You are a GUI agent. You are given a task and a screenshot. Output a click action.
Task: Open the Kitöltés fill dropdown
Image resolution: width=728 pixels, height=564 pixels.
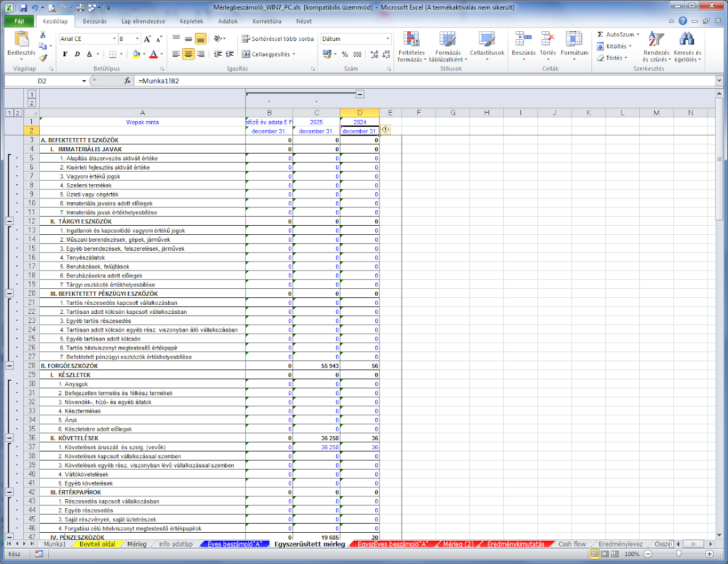614,46
